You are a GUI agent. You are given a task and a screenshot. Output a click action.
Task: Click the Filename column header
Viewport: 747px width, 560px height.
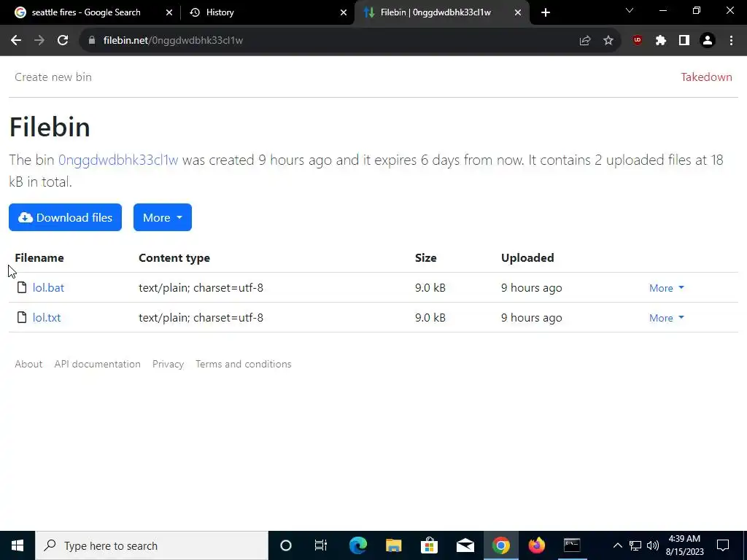(x=39, y=257)
